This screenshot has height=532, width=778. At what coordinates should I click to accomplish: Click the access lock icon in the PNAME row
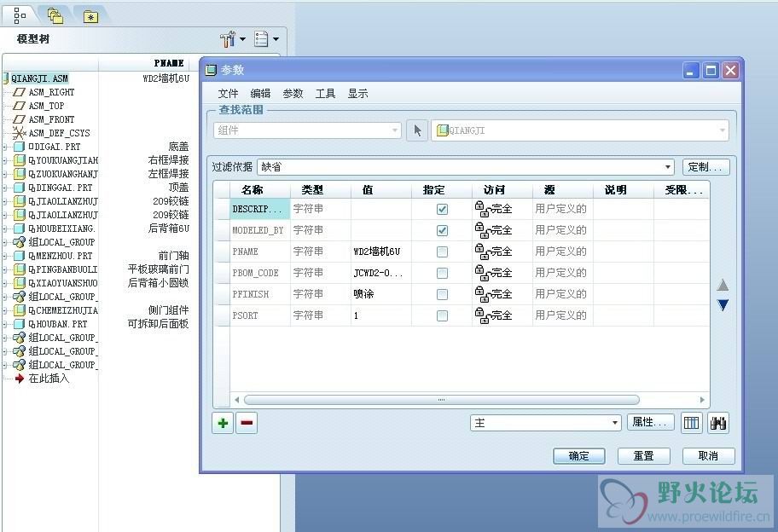(481, 251)
